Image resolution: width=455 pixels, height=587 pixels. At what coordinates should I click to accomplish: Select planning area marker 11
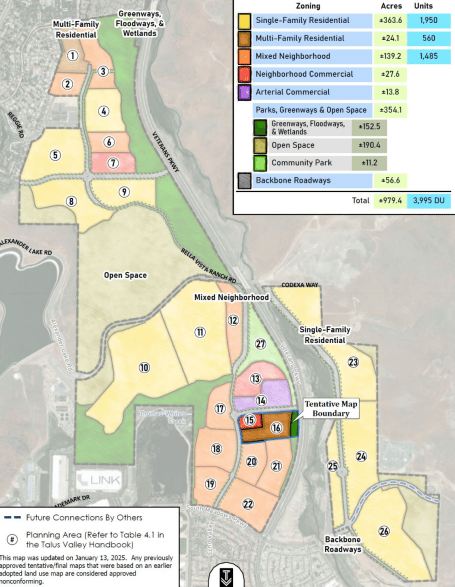point(200,332)
